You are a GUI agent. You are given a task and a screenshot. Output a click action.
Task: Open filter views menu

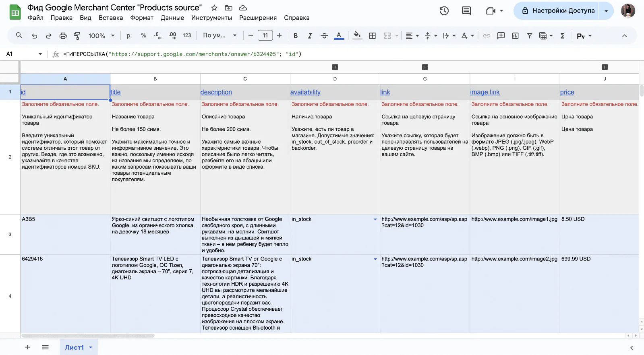546,36
